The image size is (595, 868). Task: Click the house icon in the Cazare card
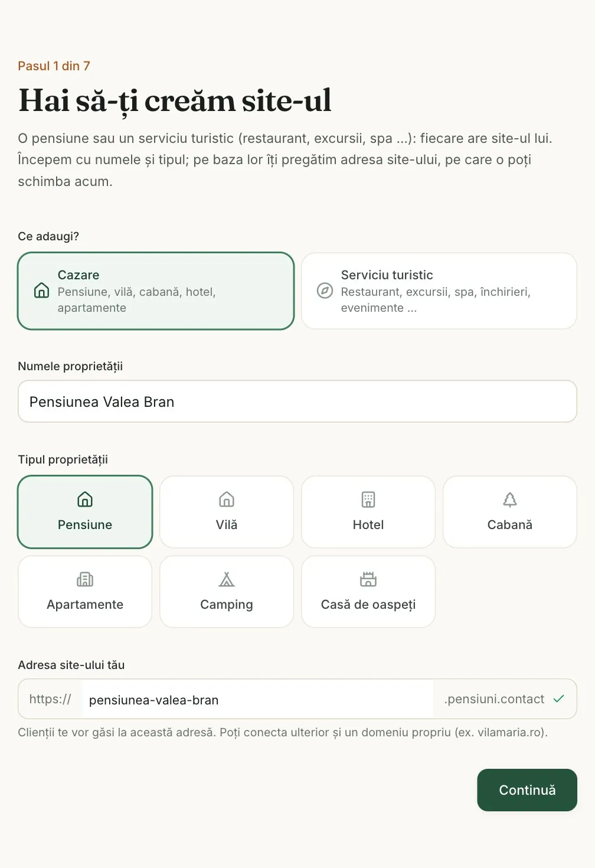[x=41, y=291]
